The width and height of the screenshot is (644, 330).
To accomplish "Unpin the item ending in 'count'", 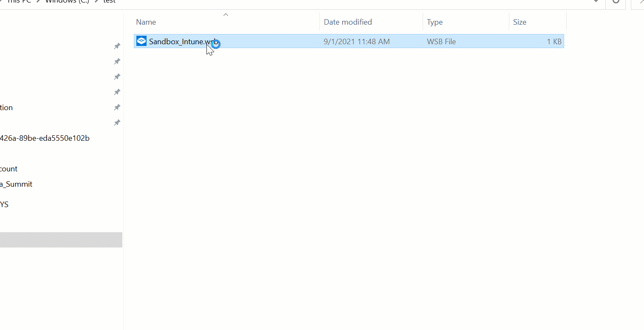I will point(117,168).
